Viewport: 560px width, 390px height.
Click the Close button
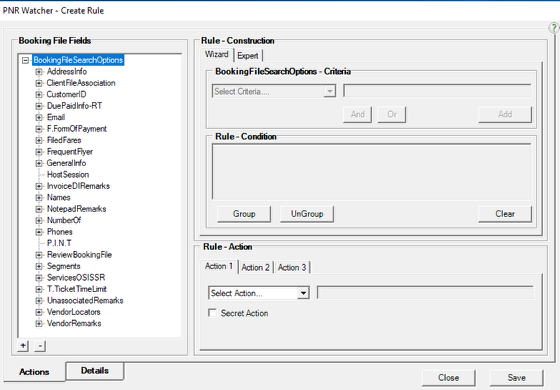pos(449,378)
